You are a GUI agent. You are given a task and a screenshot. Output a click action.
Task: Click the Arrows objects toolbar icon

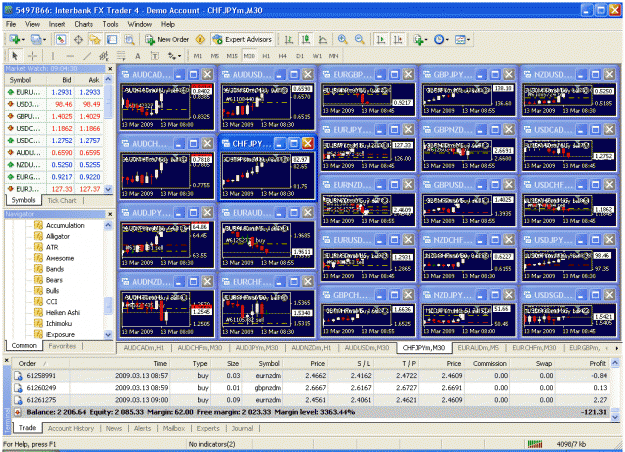click(x=172, y=56)
